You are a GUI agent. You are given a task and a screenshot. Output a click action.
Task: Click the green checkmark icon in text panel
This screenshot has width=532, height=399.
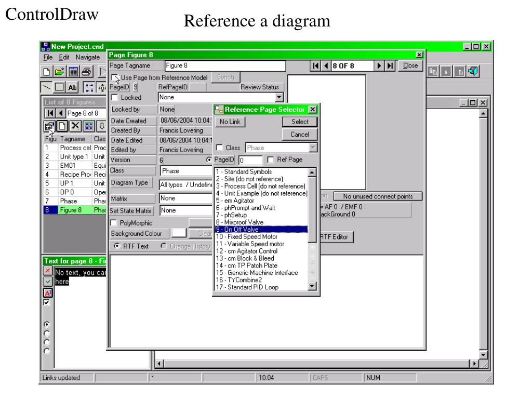tap(48, 281)
